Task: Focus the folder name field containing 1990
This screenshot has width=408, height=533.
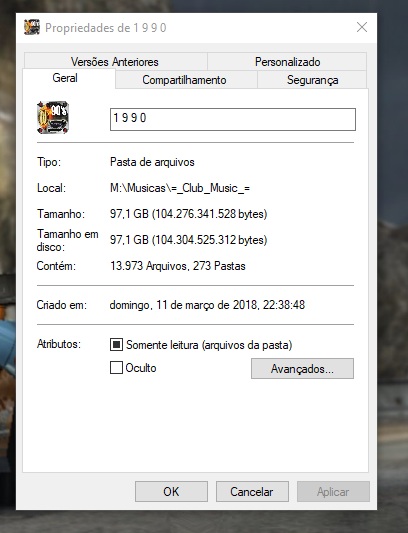Action: [233, 119]
